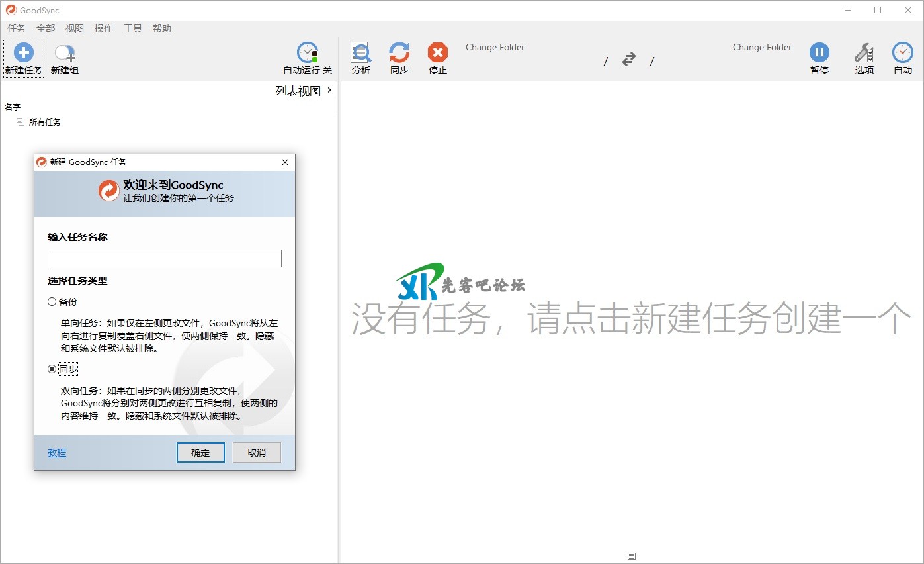The width and height of the screenshot is (924, 564).
Task: Click the 同步 (Sync) toolbar icon
Action: [x=399, y=53]
